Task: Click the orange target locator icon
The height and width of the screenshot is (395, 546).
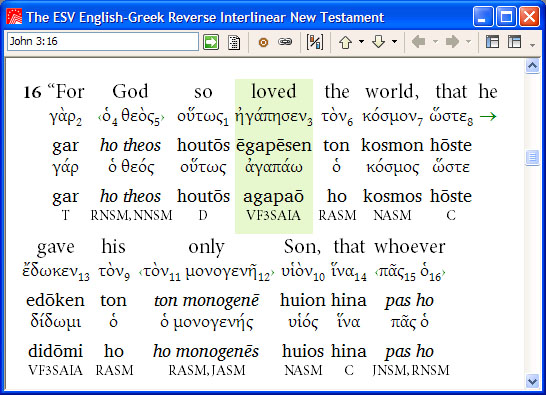Action: [x=263, y=42]
